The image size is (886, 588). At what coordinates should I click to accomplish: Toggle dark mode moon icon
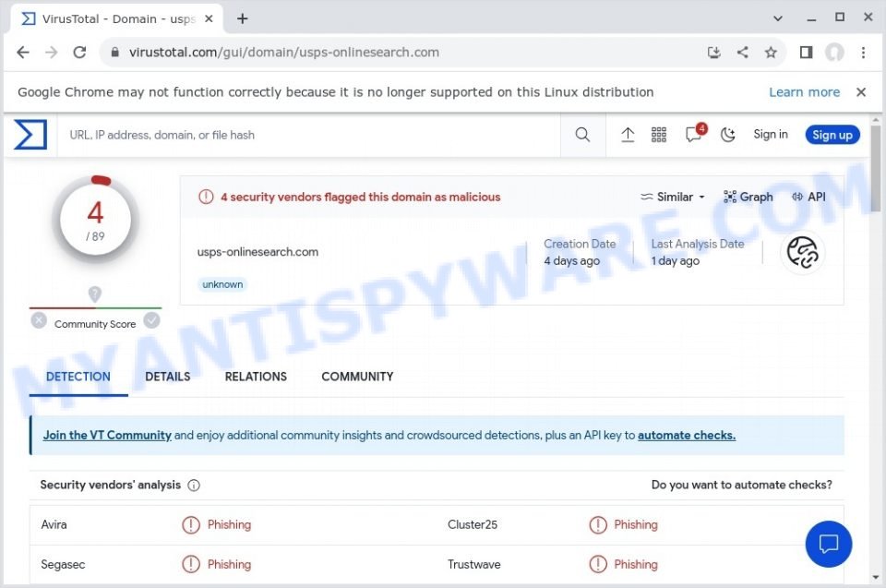(728, 135)
